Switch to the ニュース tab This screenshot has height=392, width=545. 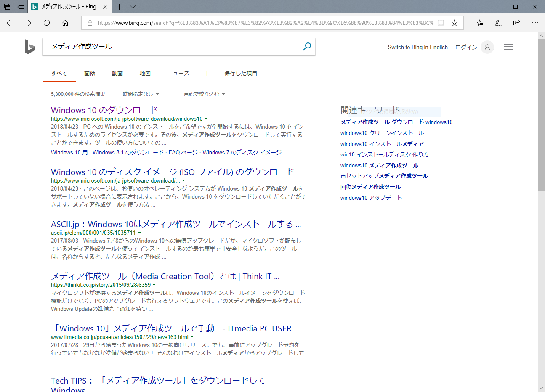point(178,73)
